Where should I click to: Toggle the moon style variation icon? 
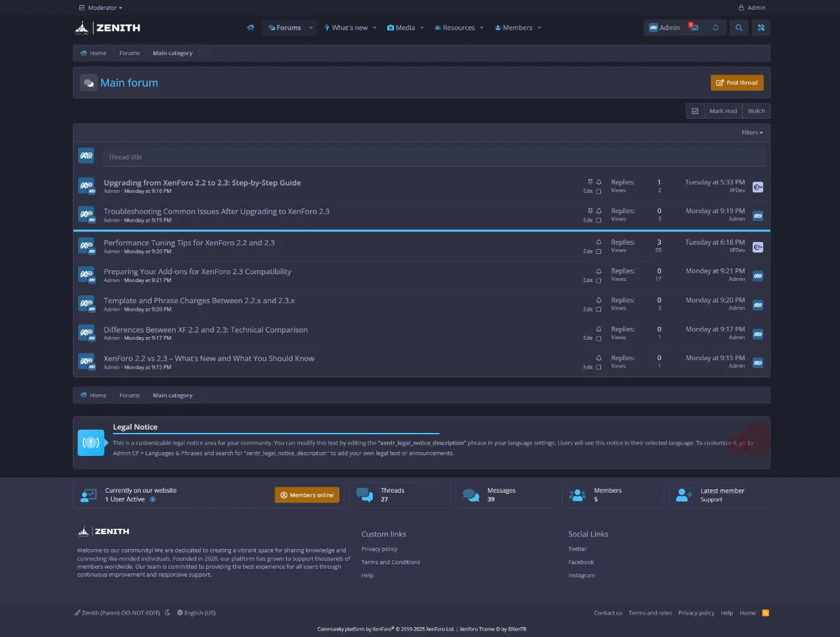click(168, 613)
